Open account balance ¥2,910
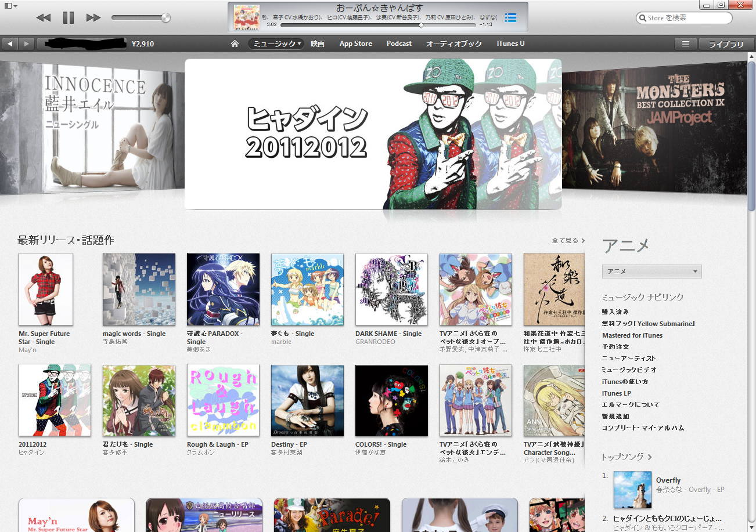Image resolution: width=756 pixels, height=532 pixels. (x=143, y=44)
